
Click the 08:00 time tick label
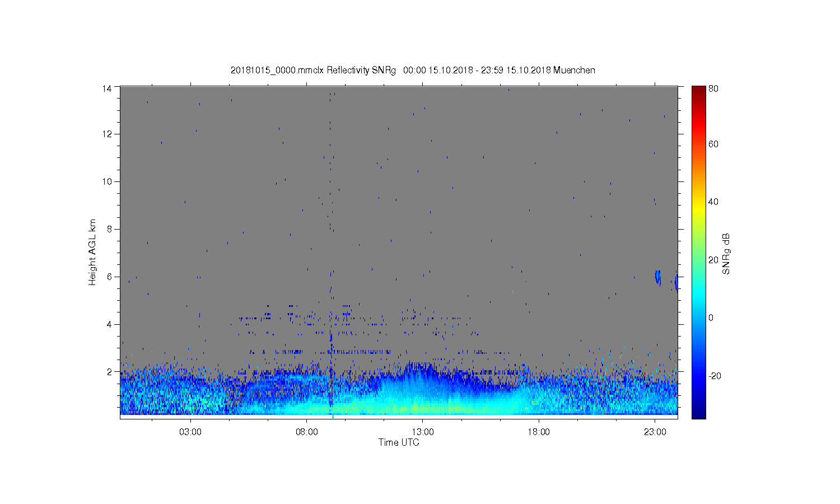click(x=307, y=432)
